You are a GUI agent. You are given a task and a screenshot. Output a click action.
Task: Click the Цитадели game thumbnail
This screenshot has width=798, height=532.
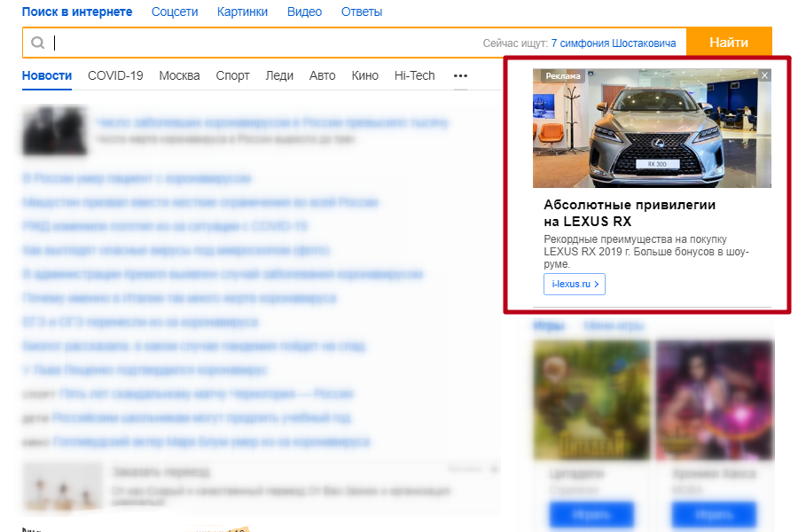coord(591,399)
